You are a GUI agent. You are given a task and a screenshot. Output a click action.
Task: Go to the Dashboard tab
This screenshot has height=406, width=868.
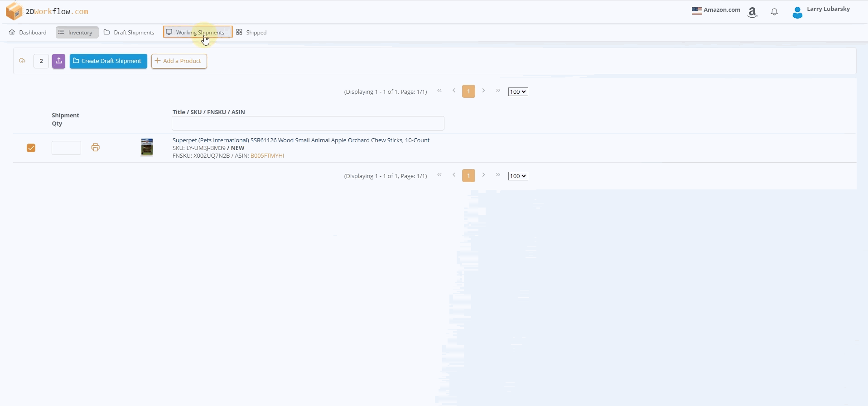(28, 32)
